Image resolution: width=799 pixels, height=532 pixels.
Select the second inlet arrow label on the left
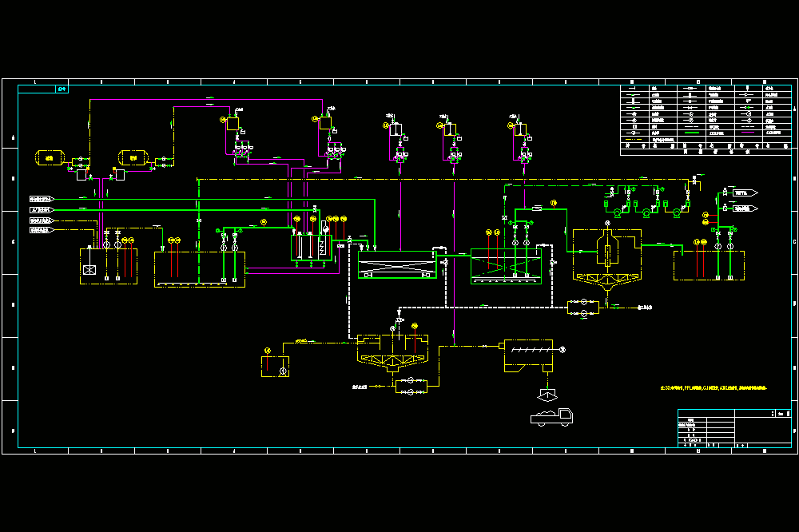[42, 209]
